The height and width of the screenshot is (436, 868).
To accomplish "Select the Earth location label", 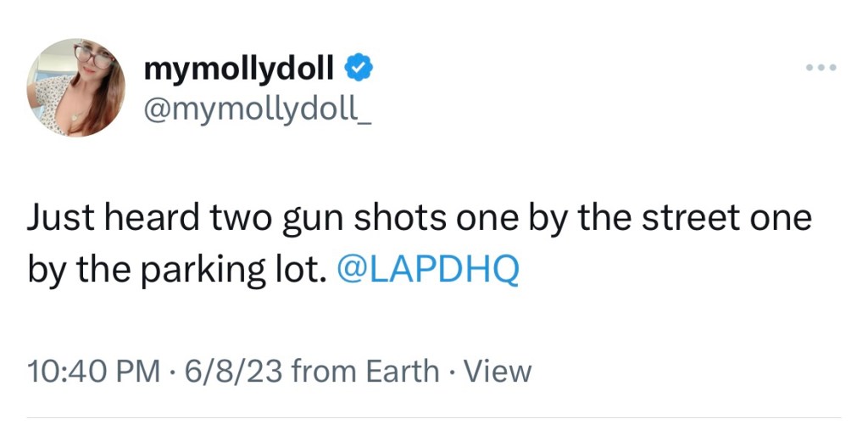I will [403, 371].
